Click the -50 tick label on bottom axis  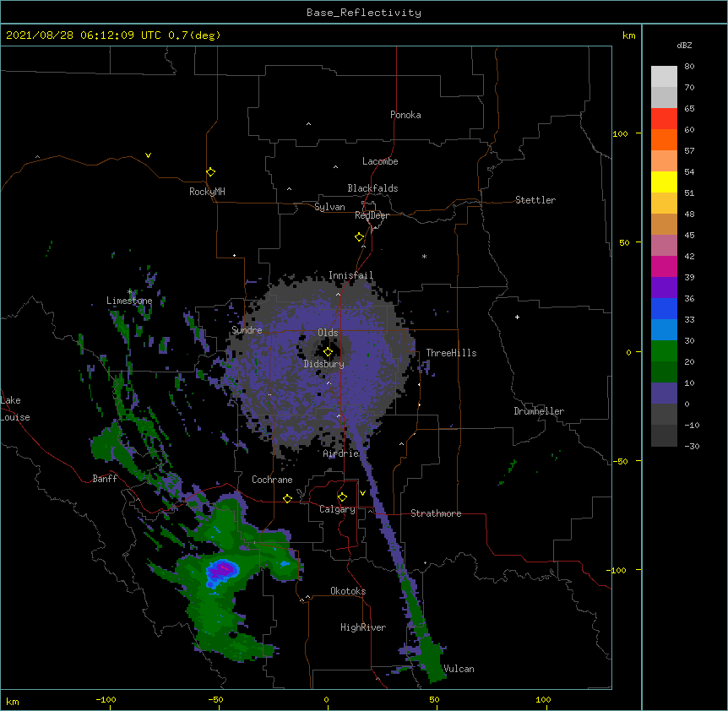tap(215, 699)
